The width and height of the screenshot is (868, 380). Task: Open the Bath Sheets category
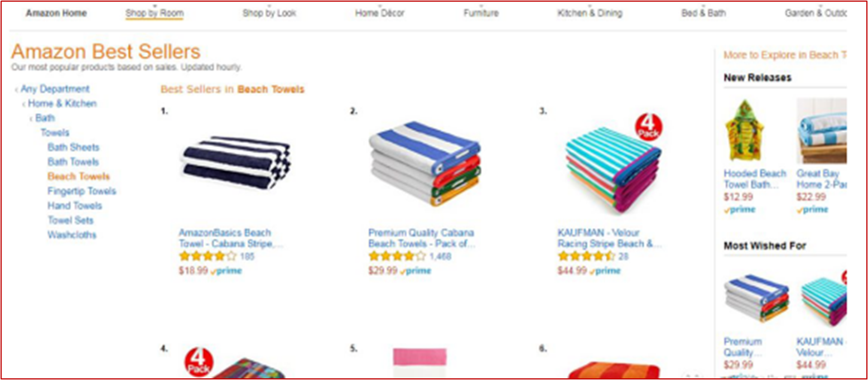pyautogui.click(x=73, y=147)
